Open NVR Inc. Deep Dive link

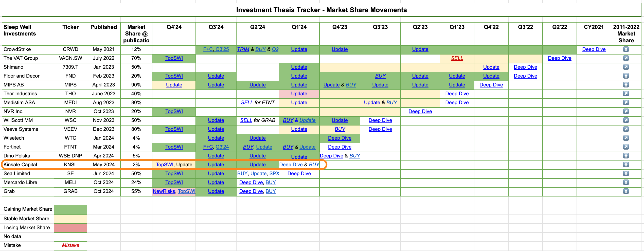click(420, 112)
